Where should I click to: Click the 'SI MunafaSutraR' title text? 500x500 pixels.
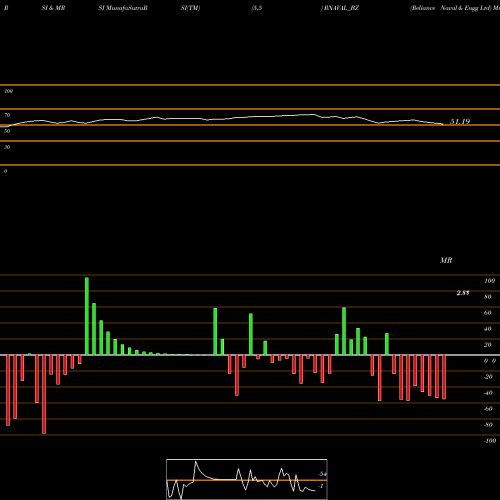[x=123, y=8]
